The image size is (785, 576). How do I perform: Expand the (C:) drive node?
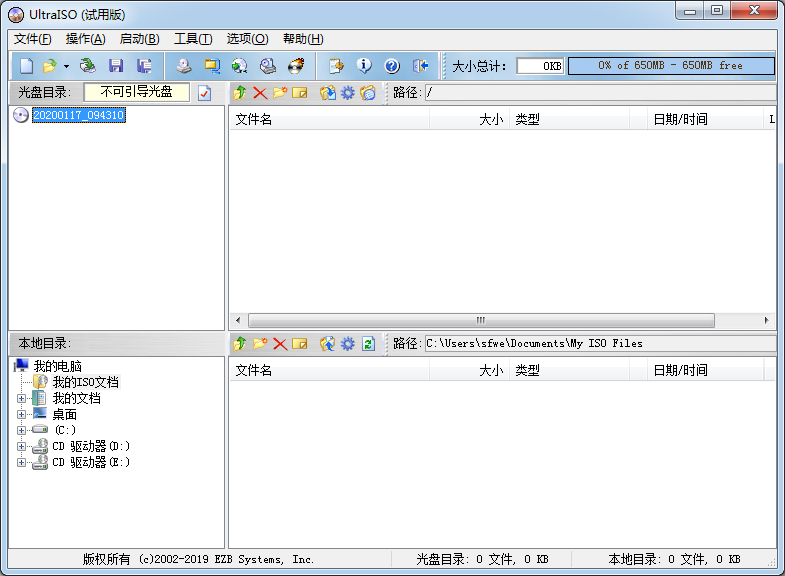(x=22, y=430)
